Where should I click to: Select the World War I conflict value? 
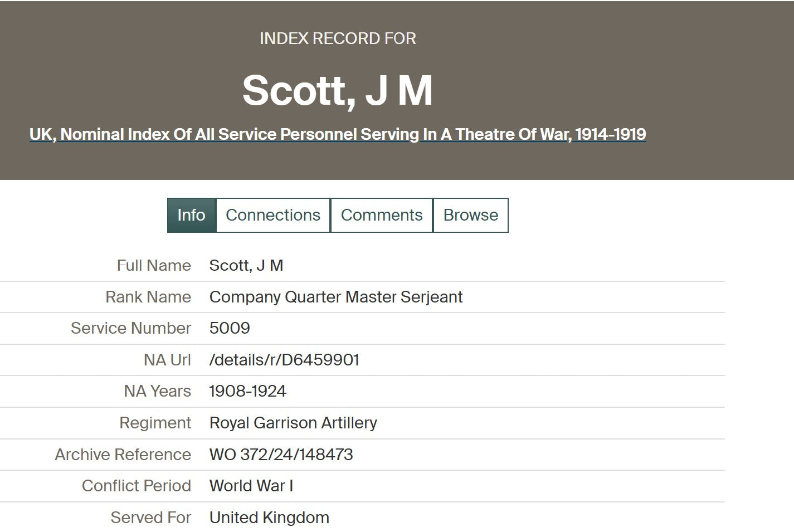tap(251, 486)
